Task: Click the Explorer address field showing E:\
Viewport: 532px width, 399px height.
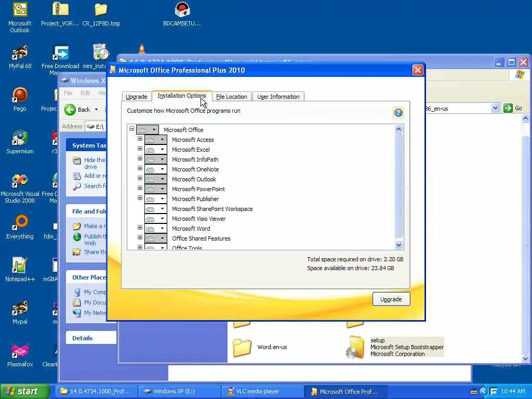Action: [96, 127]
